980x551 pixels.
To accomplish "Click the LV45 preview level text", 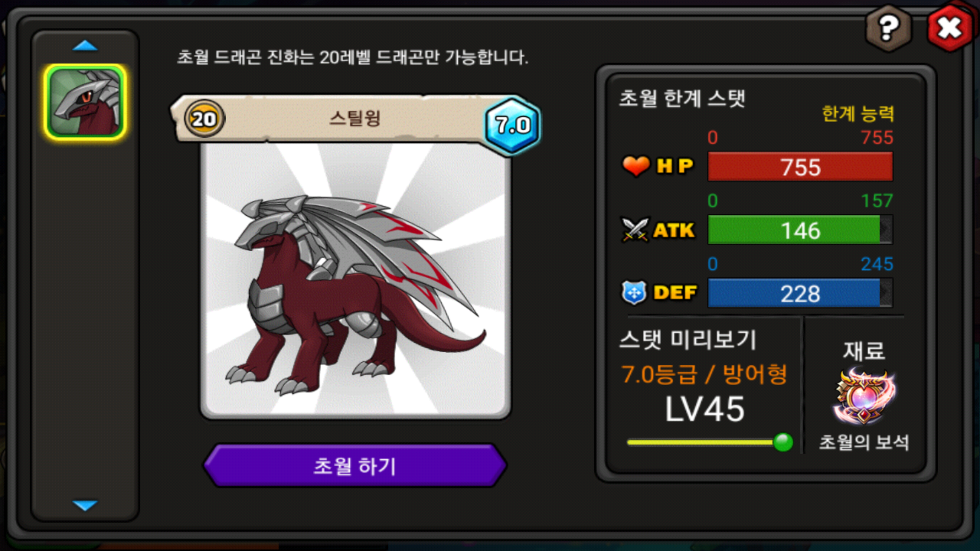I will (705, 409).
